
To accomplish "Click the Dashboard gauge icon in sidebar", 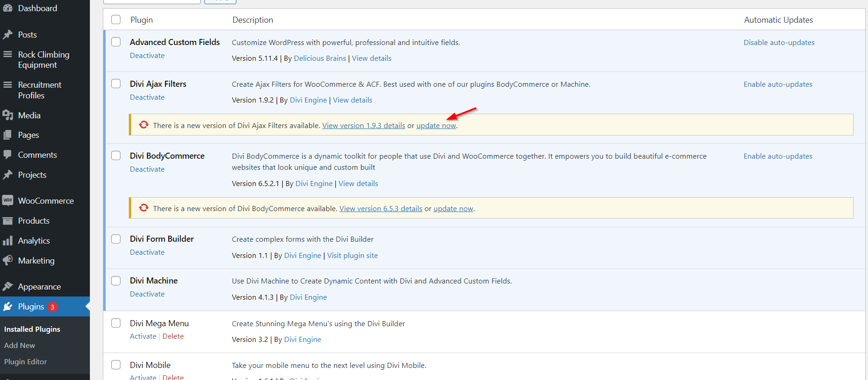I will (8, 8).
